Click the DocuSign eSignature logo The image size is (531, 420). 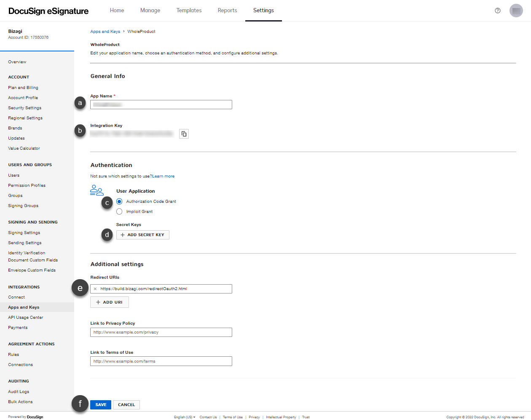[x=48, y=11]
